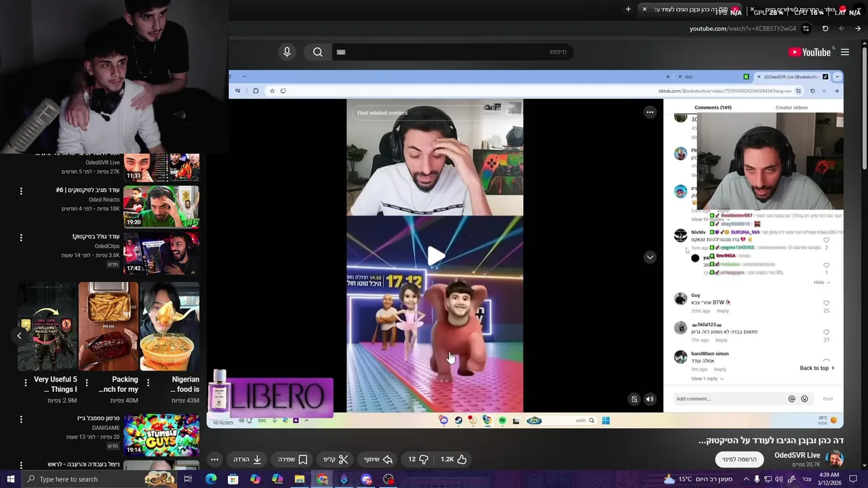Click the play button on the TikTok video
The height and width of the screenshot is (488, 868).
coord(435,256)
